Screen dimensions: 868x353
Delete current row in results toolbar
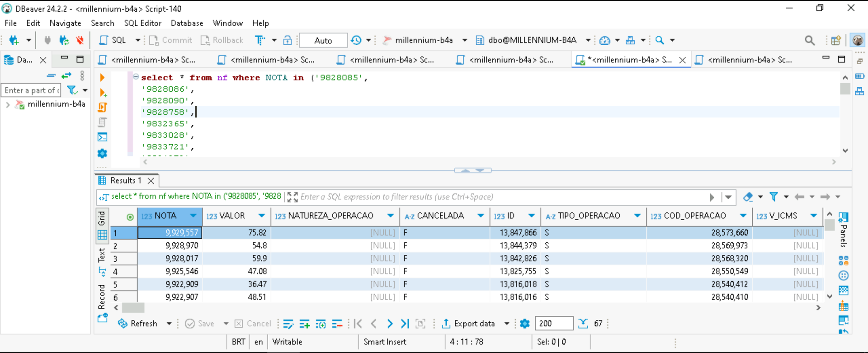click(337, 324)
